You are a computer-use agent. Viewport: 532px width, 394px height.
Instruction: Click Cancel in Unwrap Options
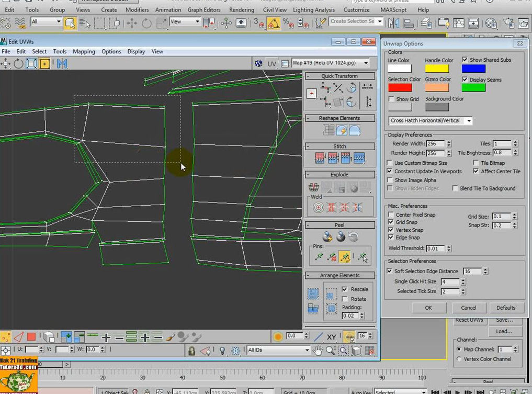pos(469,308)
